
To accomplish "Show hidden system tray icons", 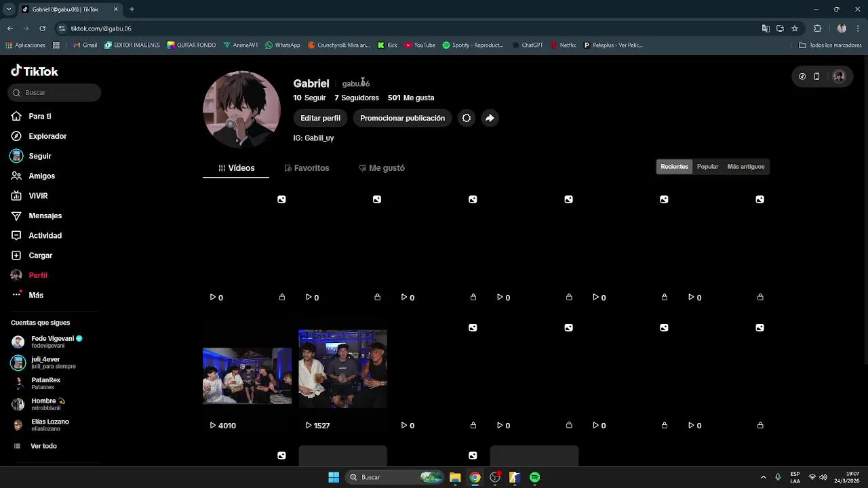I will click(763, 477).
